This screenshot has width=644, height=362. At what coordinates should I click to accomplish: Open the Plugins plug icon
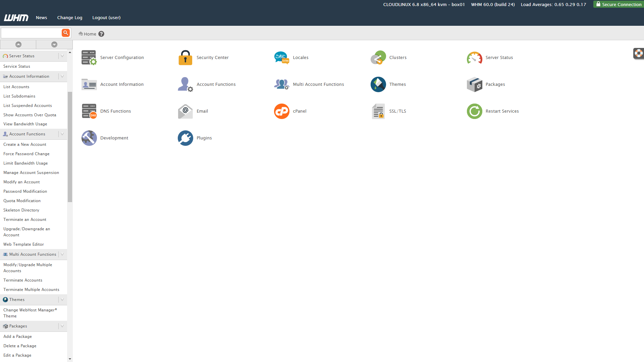click(185, 138)
